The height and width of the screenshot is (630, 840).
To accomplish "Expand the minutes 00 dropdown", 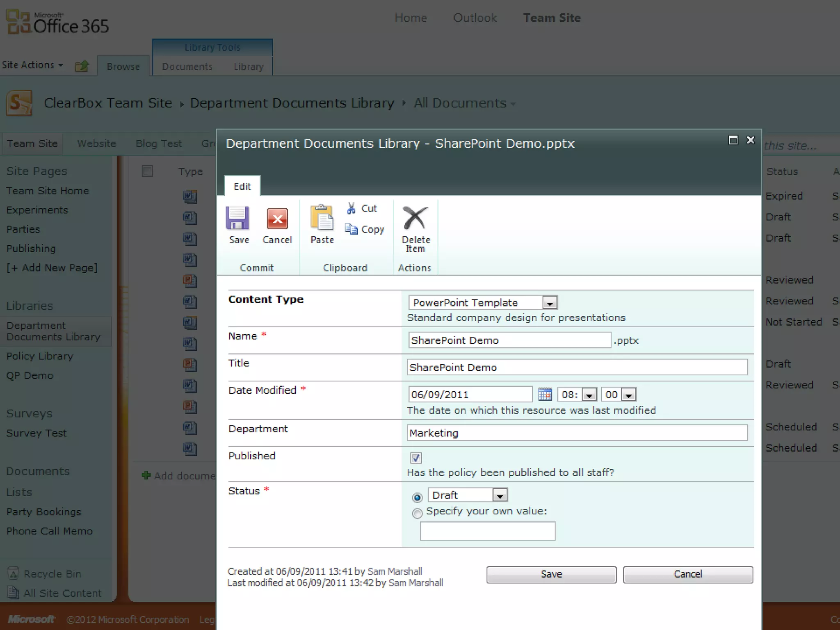I will tap(629, 395).
